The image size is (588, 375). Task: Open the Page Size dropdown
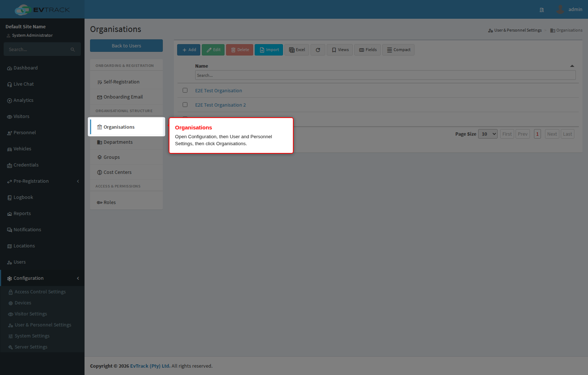(488, 134)
